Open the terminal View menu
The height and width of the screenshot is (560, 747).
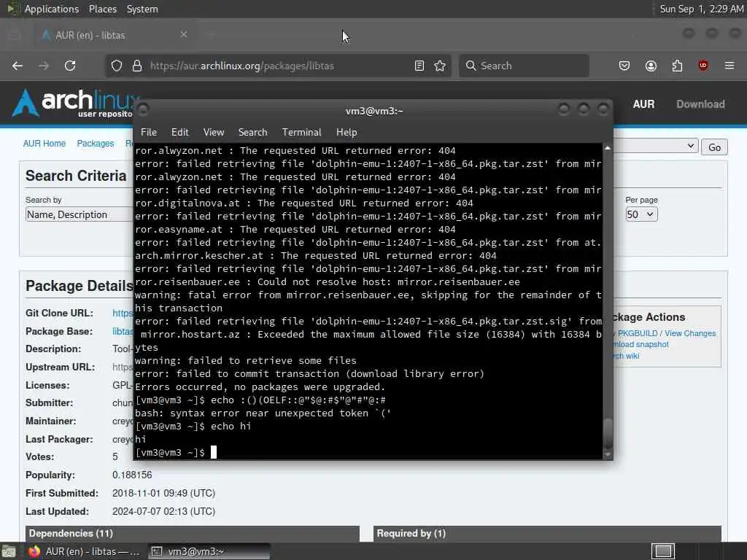point(214,133)
